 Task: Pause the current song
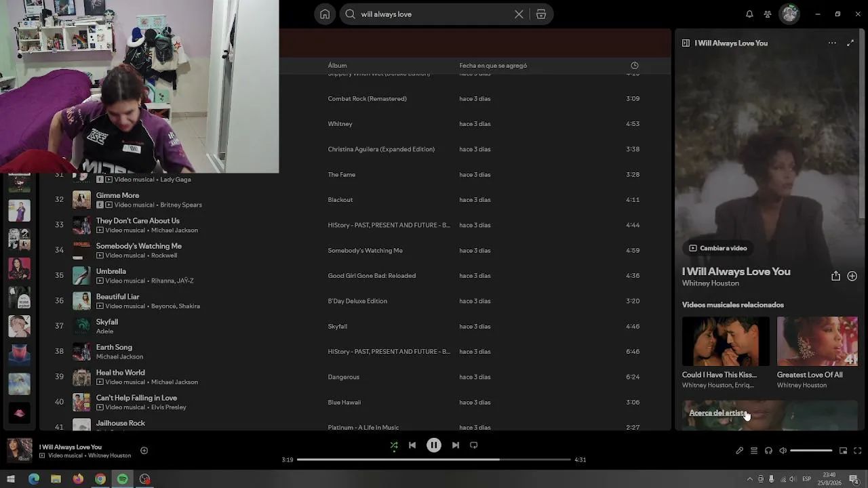click(434, 445)
